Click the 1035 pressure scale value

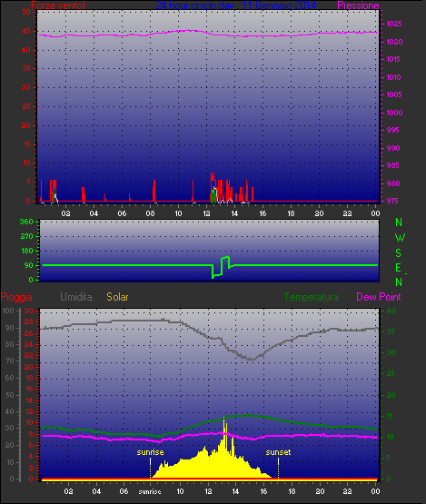(394, 24)
